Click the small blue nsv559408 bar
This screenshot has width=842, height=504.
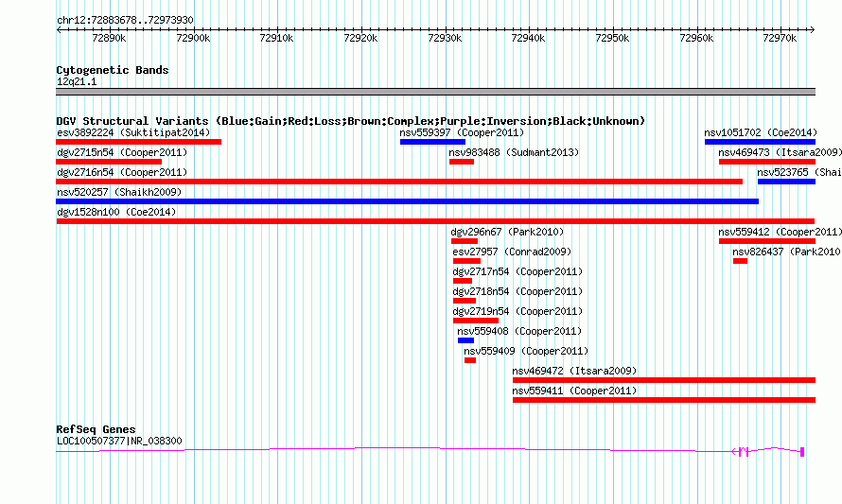click(x=465, y=340)
